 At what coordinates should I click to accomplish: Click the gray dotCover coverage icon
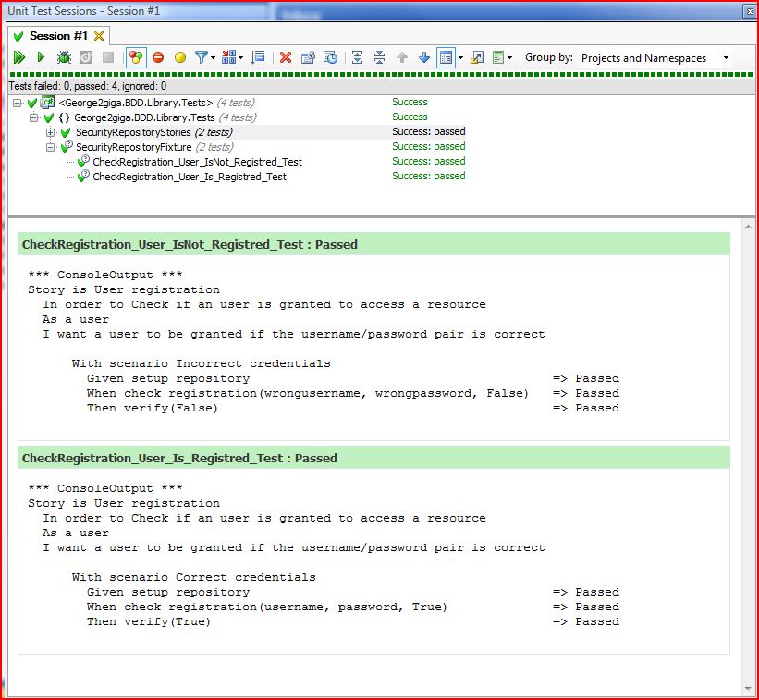click(x=86, y=57)
